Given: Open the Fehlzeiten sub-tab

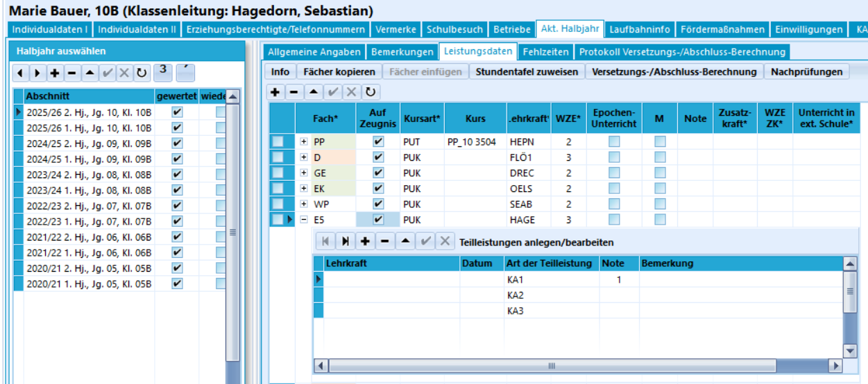Looking at the screenshot, I should tap(546, 52).
